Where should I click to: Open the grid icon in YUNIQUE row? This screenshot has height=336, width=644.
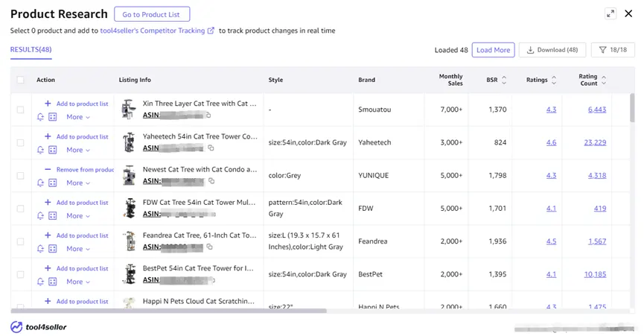[x=53, y=183]
